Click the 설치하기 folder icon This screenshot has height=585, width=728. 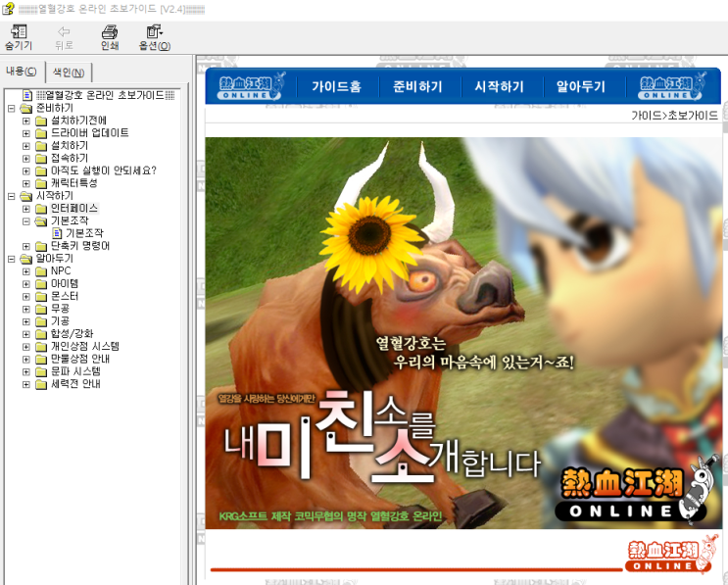tap(41, 146)
